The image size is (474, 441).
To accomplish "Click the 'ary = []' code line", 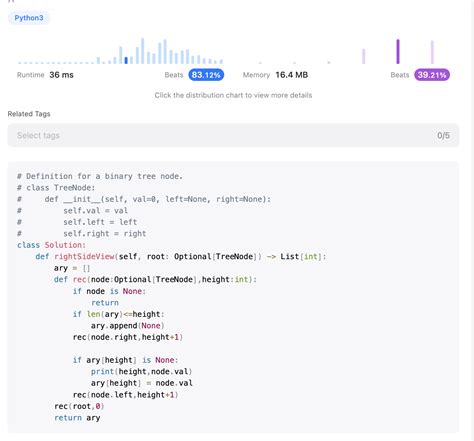I will pyautogui.click(x=72, y=268).
